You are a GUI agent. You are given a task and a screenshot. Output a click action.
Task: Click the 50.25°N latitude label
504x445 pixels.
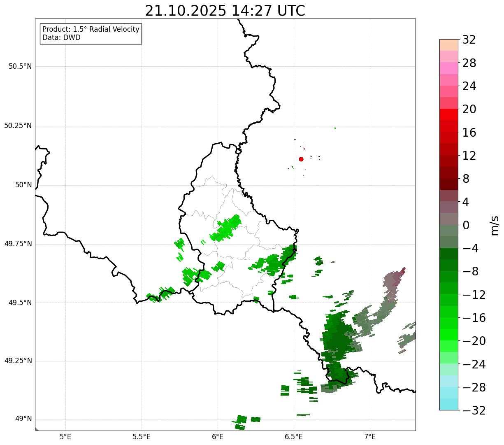pyautogui.click(x=18, y=126)
